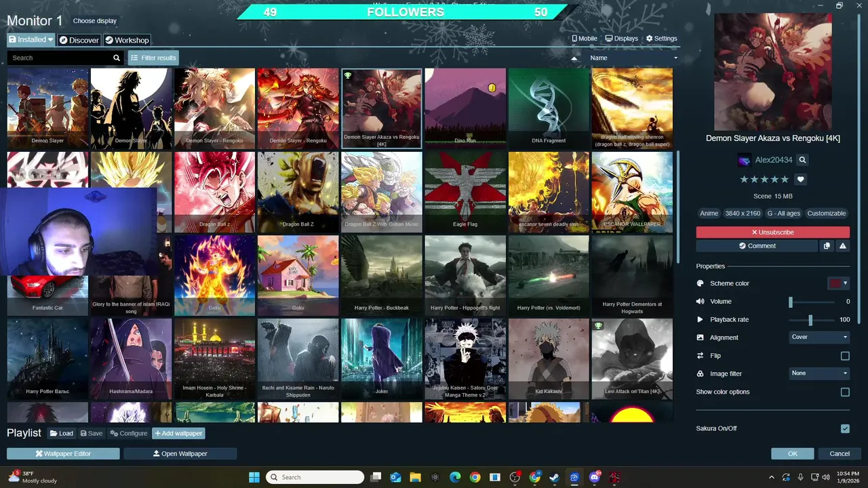Select Harry Potter - Buckbeak wallpaper
Image resolution: width=868 pixels, height=488 pixels.
[381, 276]
